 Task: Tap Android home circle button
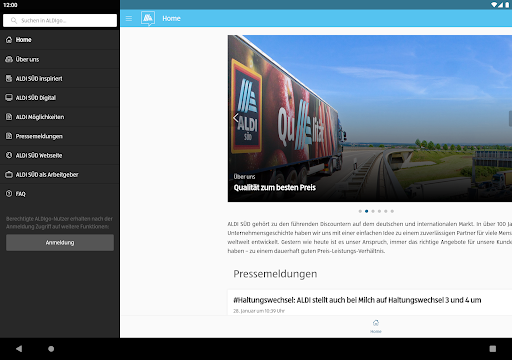click(x=51, y=349)
